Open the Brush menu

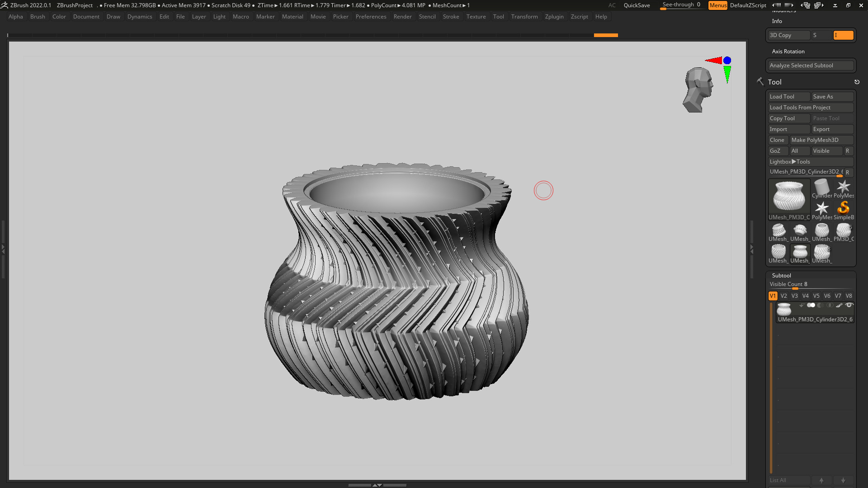[x=38, y=17]
